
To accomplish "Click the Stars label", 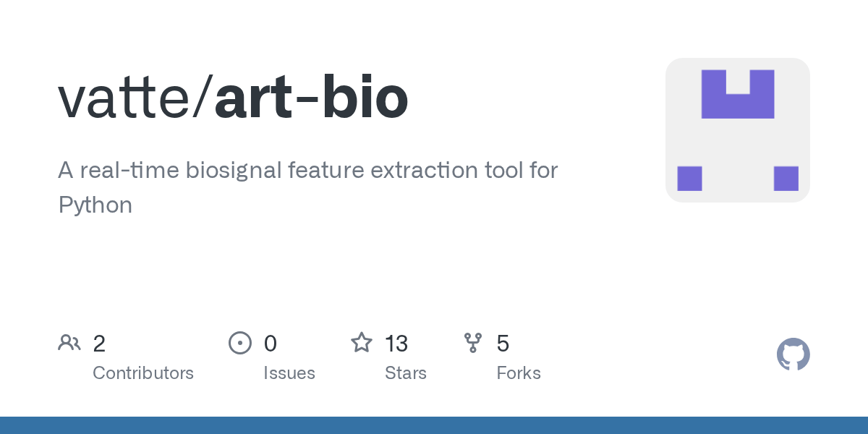I will tap(406, 373).
